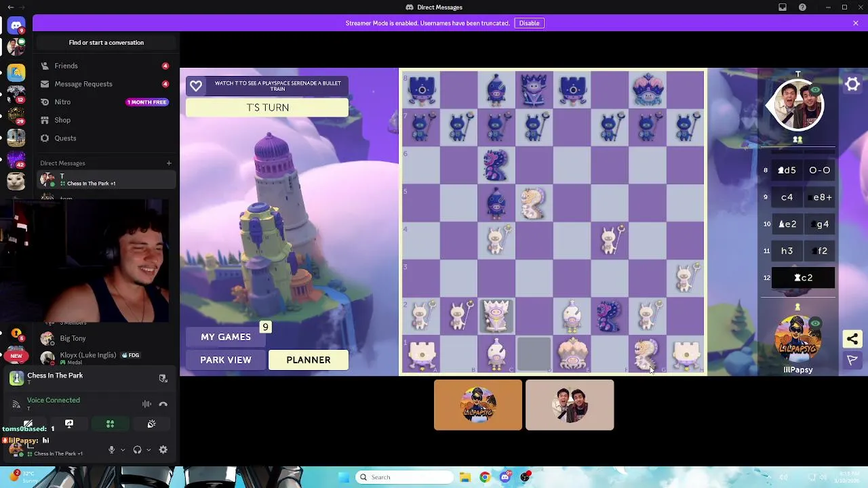Click the heart icon in the banner
The width and height of the screenshot is (868, 488).
click(x=196, y=86)
